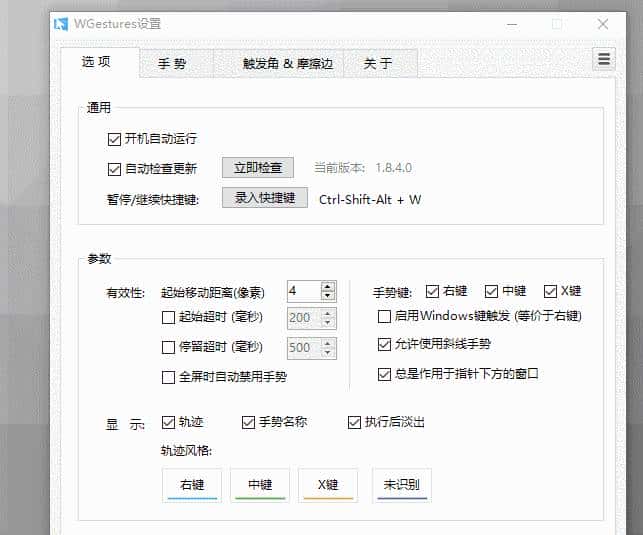
Task: Toggle 总是作用于指针下方的窗口 checkbox
Action: click(x=384, y=374)
